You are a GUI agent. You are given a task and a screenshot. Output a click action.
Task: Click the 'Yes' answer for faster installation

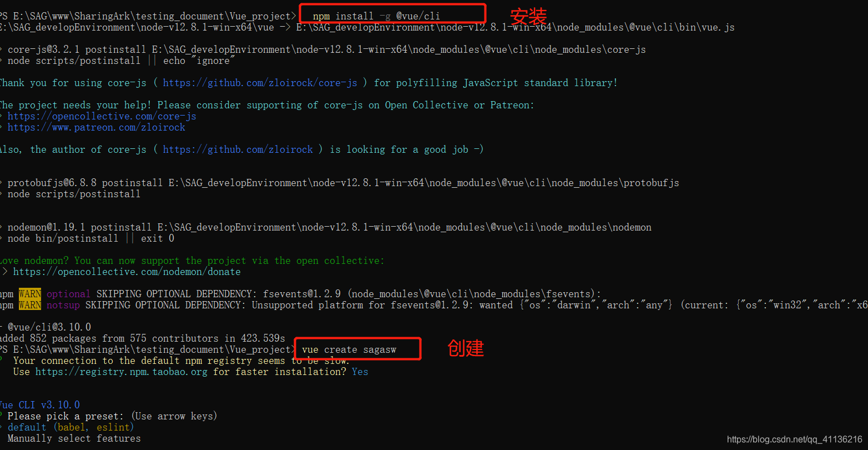pos(360,372)
